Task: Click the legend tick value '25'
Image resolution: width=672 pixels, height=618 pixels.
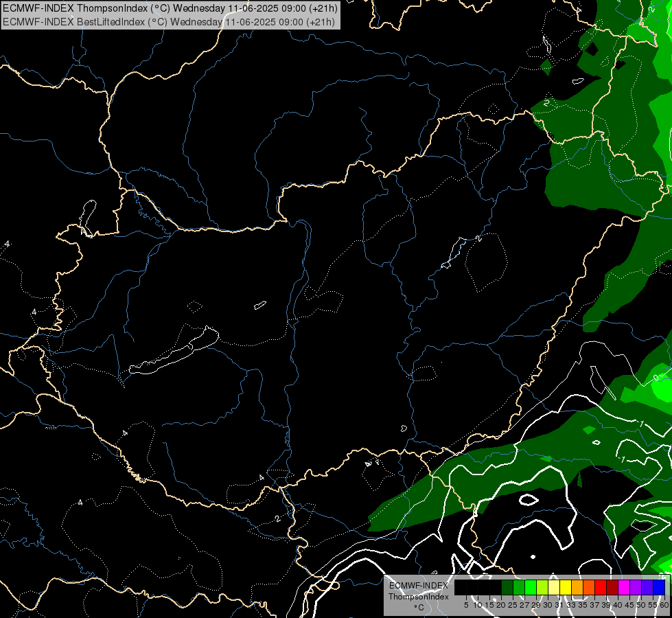Action: 513,605
